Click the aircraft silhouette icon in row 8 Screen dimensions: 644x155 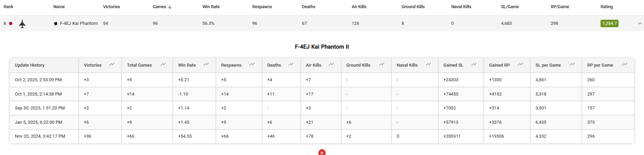coord(22,23)
